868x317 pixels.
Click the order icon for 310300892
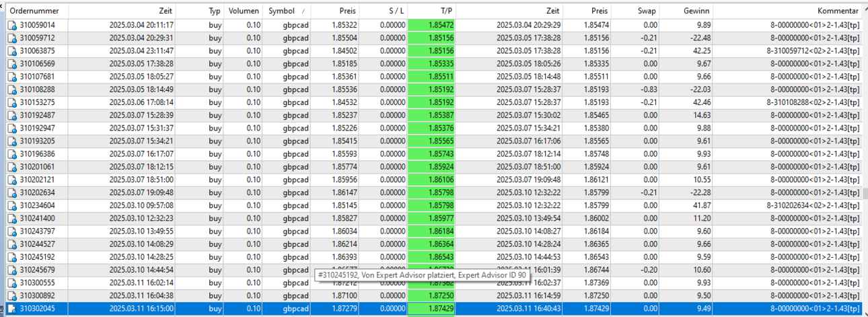pos(12,296)
